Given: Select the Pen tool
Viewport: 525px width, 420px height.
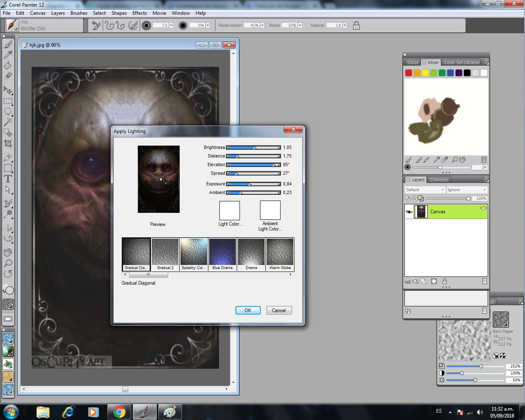Looking at the screenshot, I should coord(8,157).
